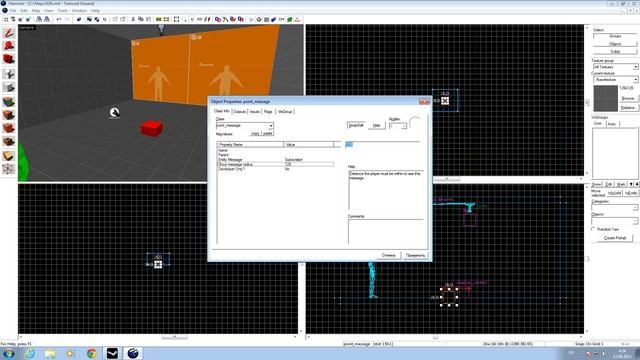This screenshot has width=640, height=360.
Task: Click the horizontal scrollbar under bottom-left 2D view
Action: pyautogui.click(x=158, y=337)
